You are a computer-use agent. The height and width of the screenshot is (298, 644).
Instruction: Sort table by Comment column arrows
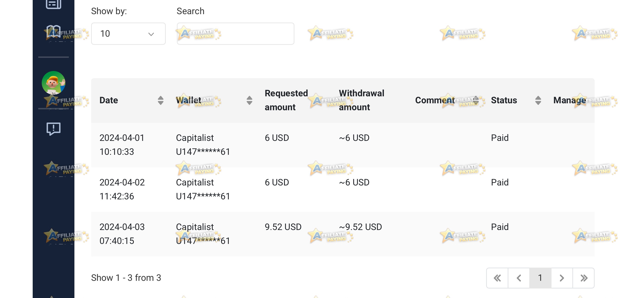point(476,100)
